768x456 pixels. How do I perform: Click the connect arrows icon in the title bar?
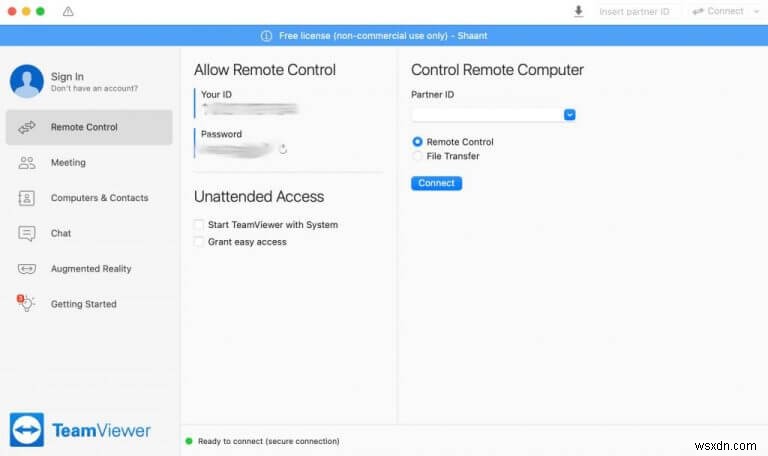click(x=698, y=11)
